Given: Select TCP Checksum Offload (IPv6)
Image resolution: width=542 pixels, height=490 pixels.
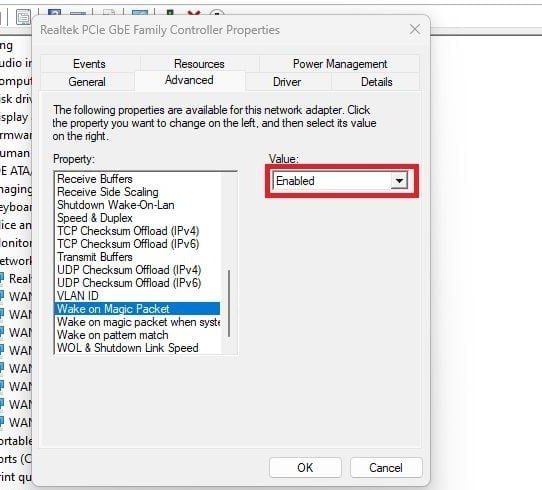Looking at the screenshot, I should [x=137, y=244].
